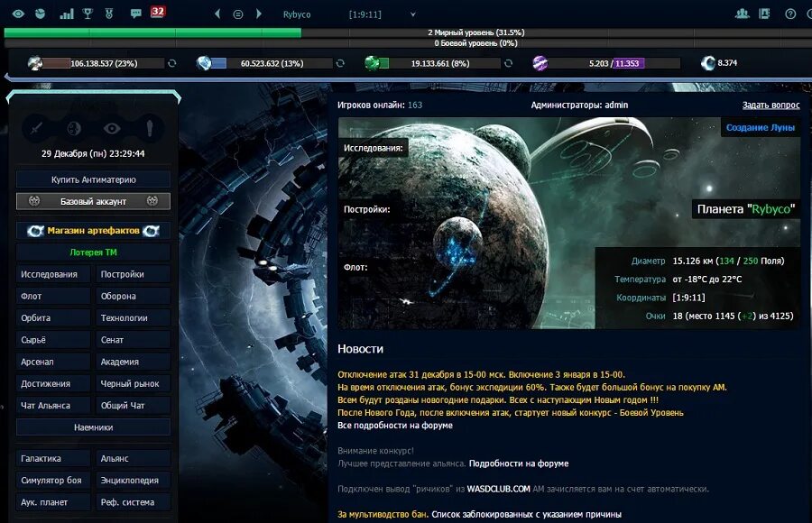
Task: Open the Черный рынок menu item
Action: (134, 384)
